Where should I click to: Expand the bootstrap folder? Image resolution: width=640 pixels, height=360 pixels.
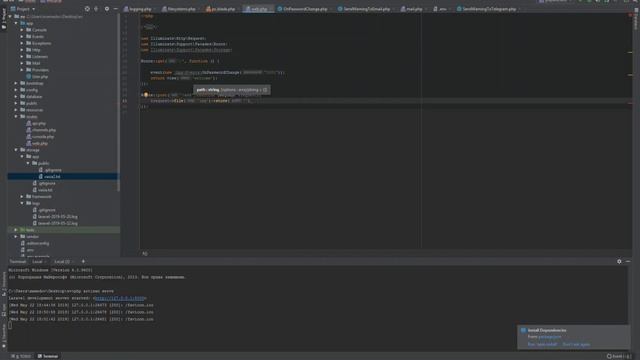point(16,83)
